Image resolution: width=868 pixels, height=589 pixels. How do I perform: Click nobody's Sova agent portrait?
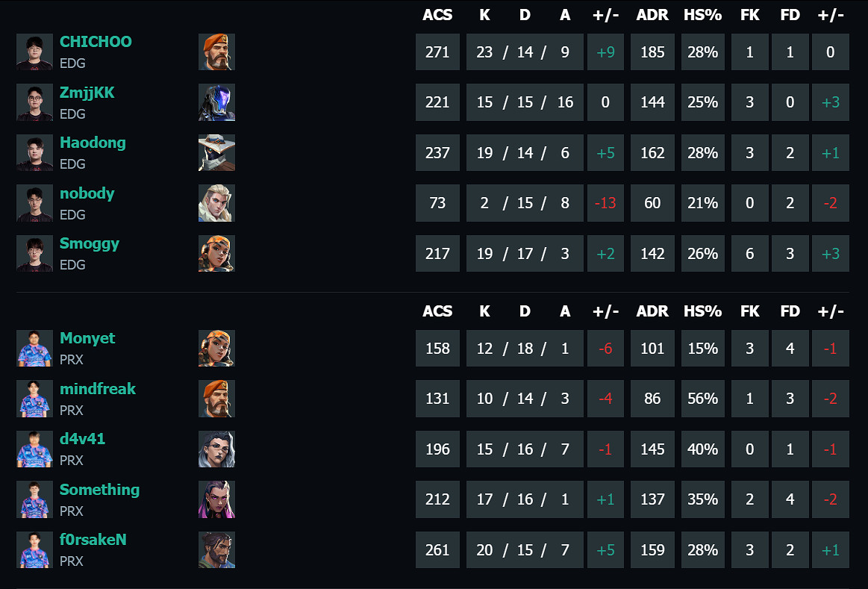(x=216, y=202)
